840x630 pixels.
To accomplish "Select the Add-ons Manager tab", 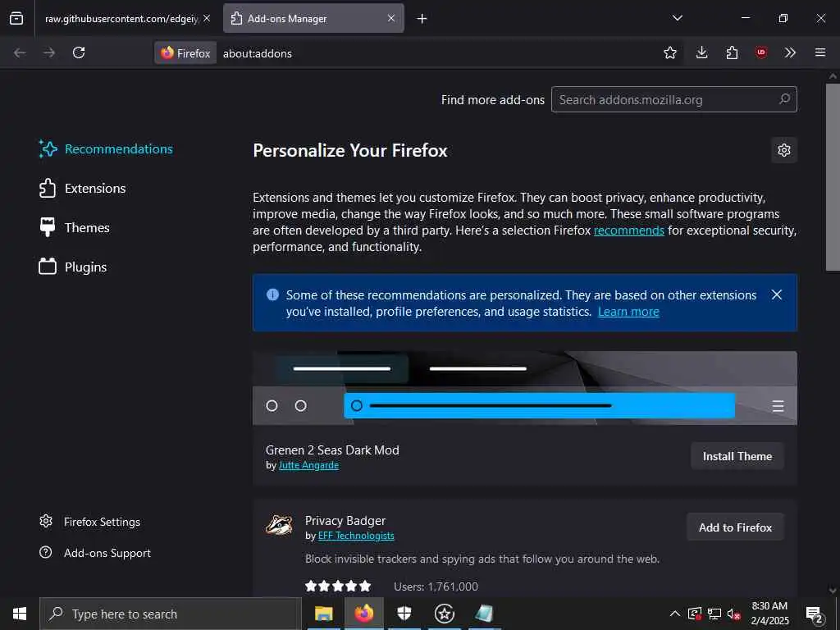I will pos(313,18).
